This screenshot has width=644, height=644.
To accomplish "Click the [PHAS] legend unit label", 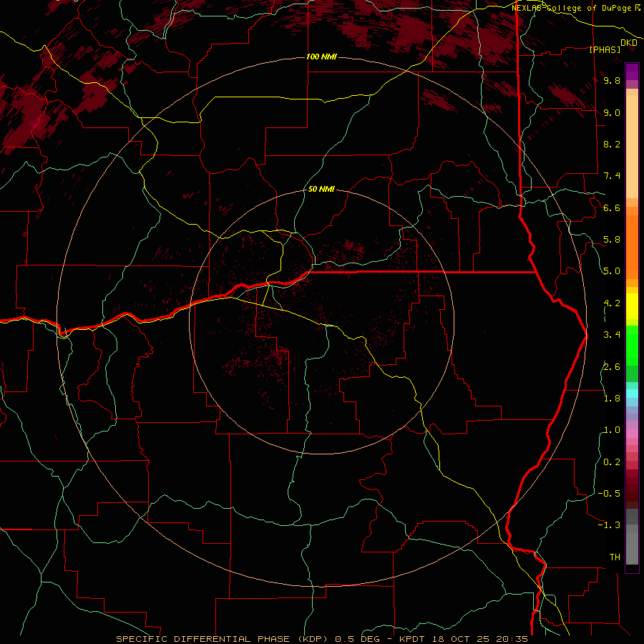I will coord(605,49).
